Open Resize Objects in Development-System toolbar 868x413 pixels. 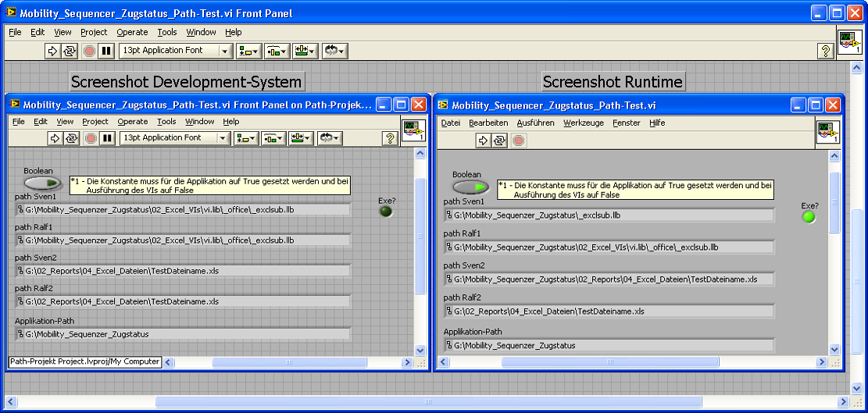302,138
